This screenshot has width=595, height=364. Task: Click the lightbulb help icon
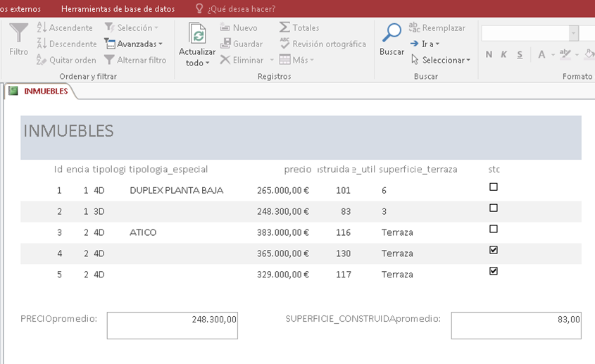click(199, 8)
